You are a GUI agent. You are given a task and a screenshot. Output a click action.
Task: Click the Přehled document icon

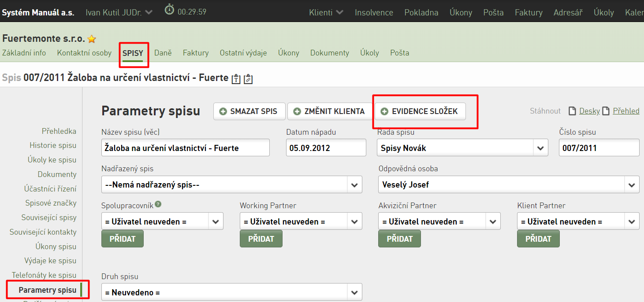606,111
